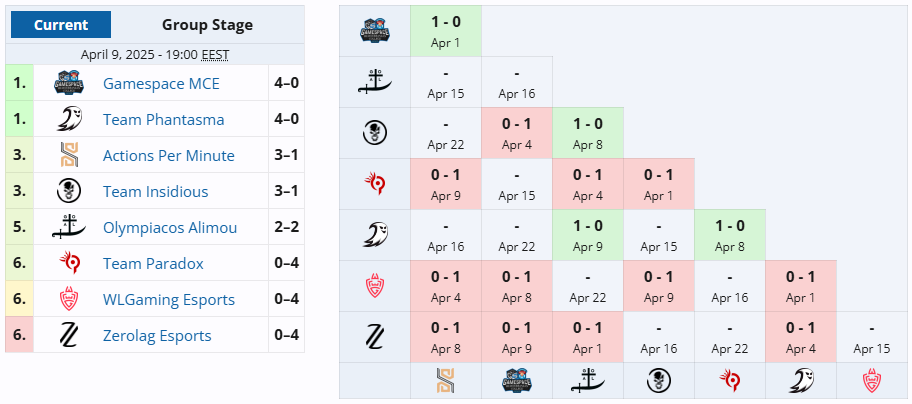Open the WLGaming Esports link
Image resolution: width=912 pixels, height=404 pixels.
[169, 300]
